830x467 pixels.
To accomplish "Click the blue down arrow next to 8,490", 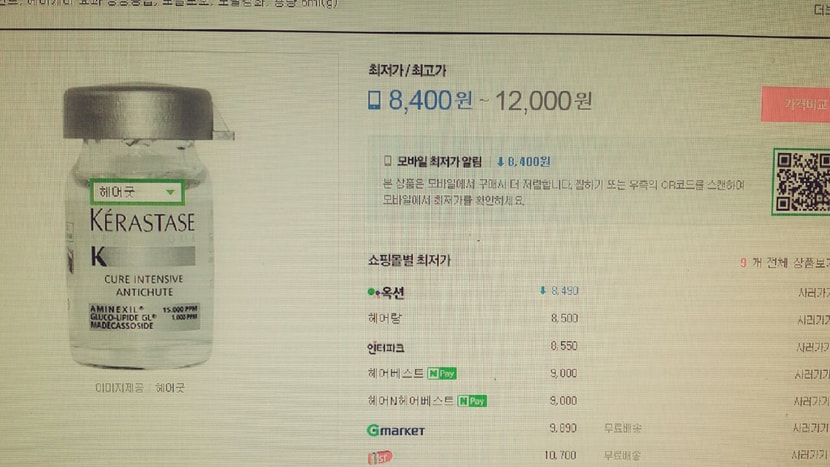I will point(543,291).
